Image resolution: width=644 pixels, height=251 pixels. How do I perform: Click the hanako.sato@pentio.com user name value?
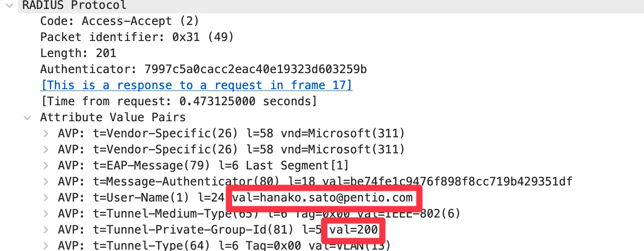[x=323, y=198]
